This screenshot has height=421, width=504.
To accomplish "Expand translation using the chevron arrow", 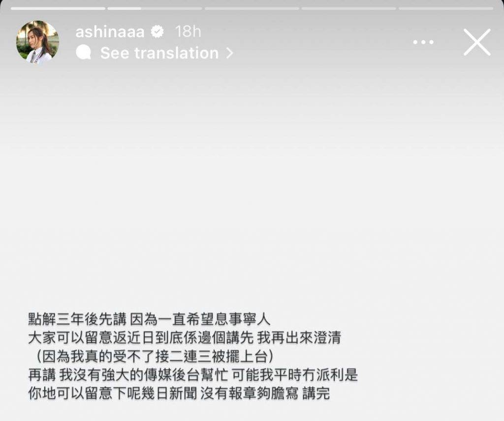I will coord(229,53).
